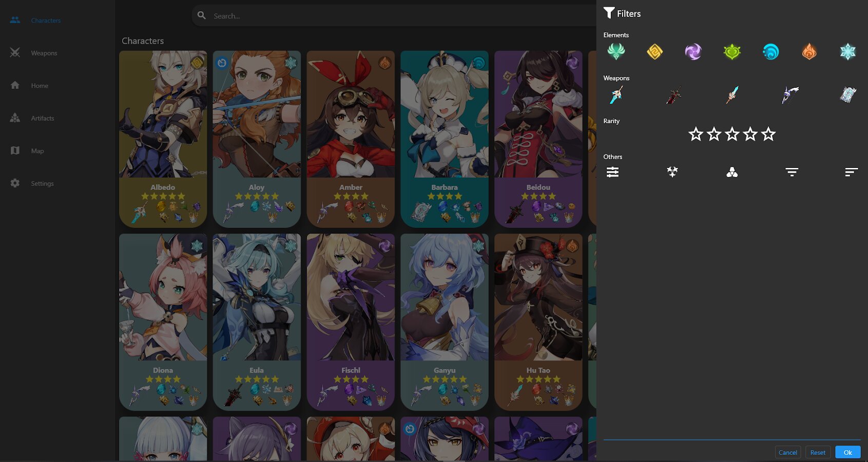Expand the centered sort lines icon
The width and height of the screenshot is (868, 462).
point(792,172)
